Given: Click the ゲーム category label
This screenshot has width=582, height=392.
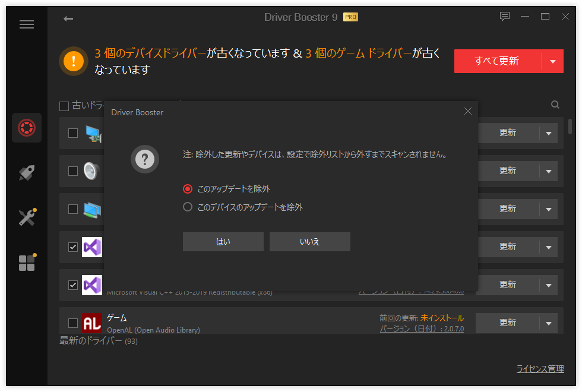Looking at the screenshot, I should pyautogui.click(x=117, y=318).
